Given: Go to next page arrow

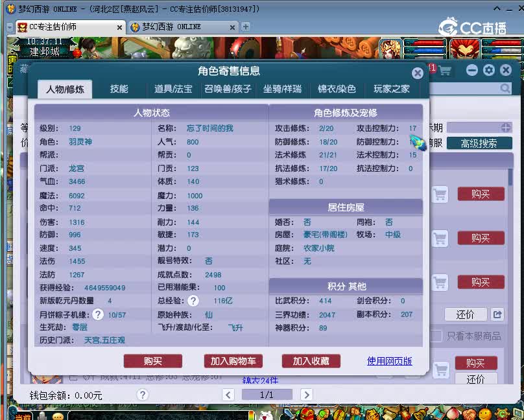Looking at the screenshot, I should [x=307, y=395].
